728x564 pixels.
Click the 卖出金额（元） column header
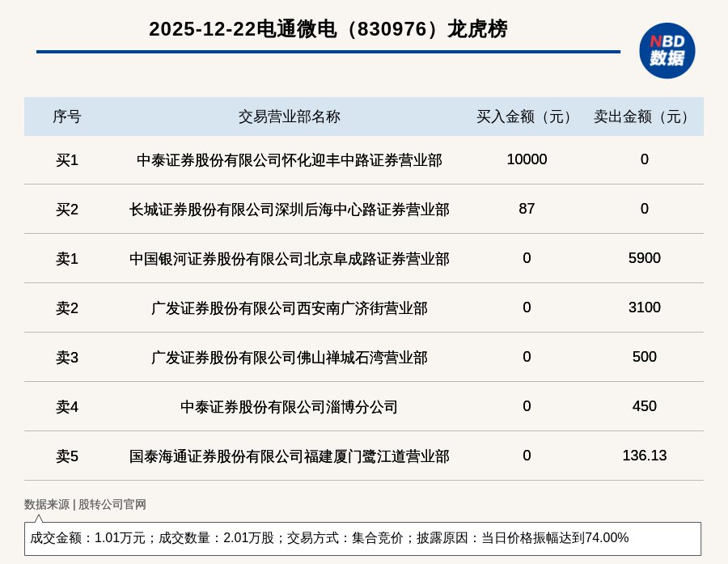[x=644, y=117]
